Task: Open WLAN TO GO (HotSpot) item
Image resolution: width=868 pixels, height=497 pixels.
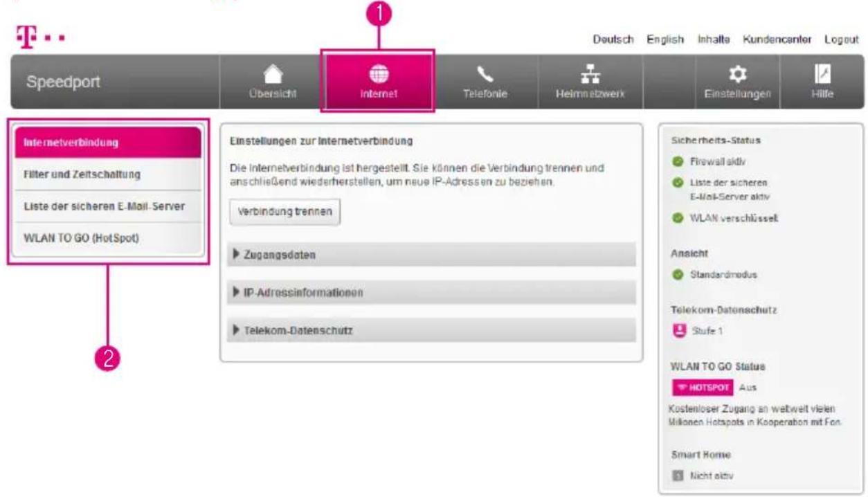Action: (x=107, y=238)
